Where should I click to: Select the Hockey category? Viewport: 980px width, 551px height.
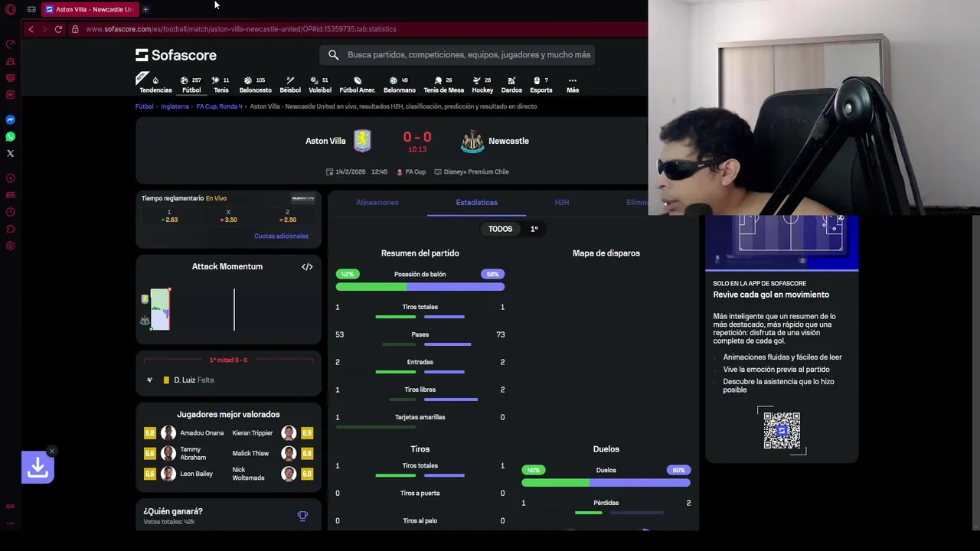tap(482, 84)
